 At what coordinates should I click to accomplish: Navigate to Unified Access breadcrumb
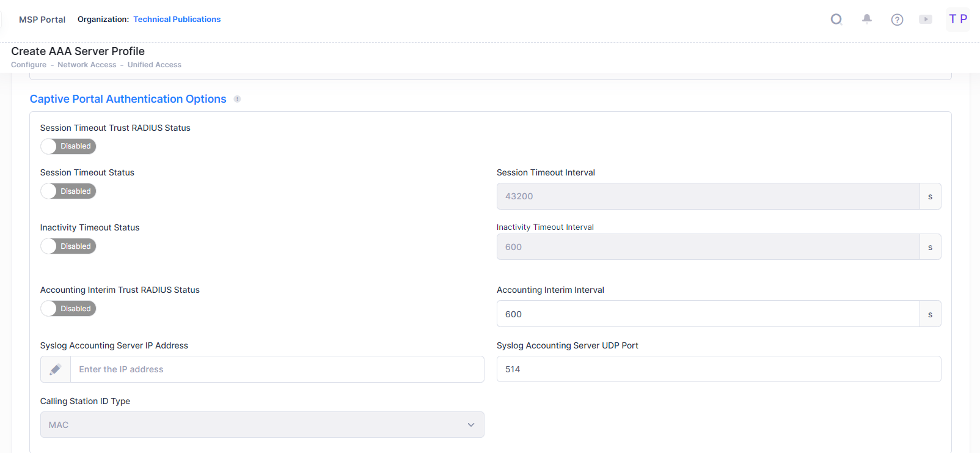pyautogui.click(x=154, y=65)
